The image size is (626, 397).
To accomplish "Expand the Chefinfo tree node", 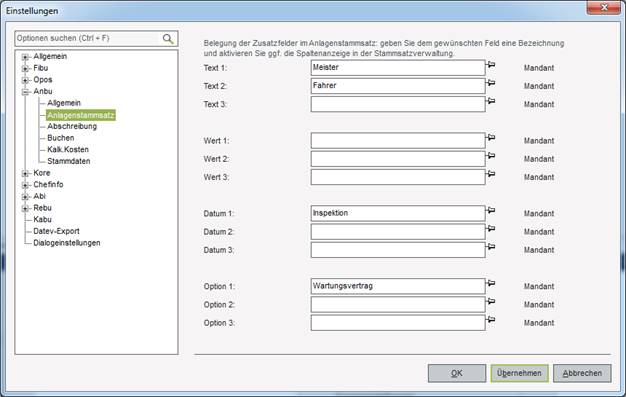I will pyautogui.click(x=25, y=185).
